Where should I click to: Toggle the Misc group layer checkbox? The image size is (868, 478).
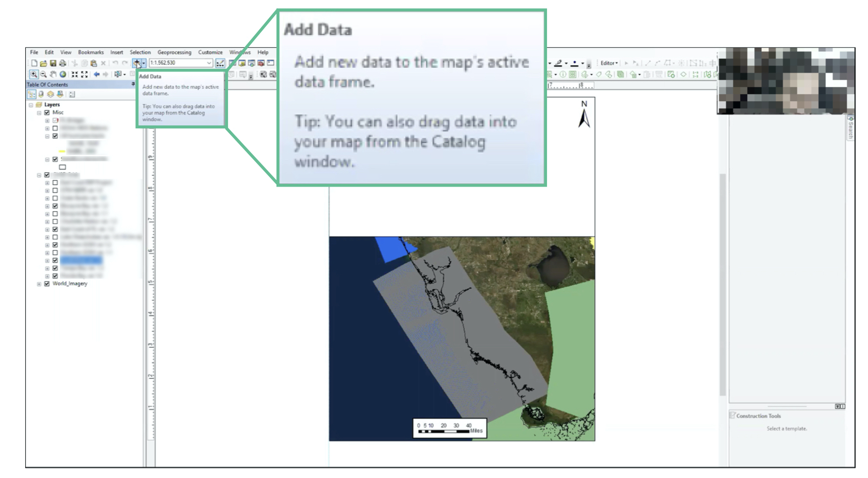pyautogui.click(x=47, y=113)
